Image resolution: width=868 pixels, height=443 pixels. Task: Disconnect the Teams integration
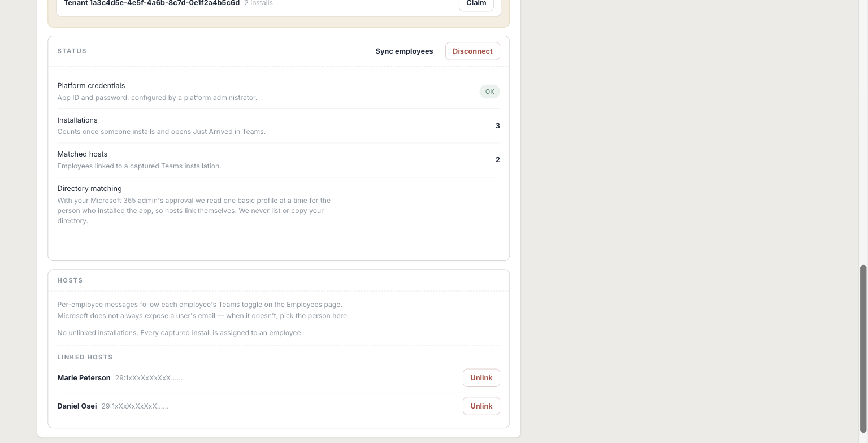(x=472, y=51)
